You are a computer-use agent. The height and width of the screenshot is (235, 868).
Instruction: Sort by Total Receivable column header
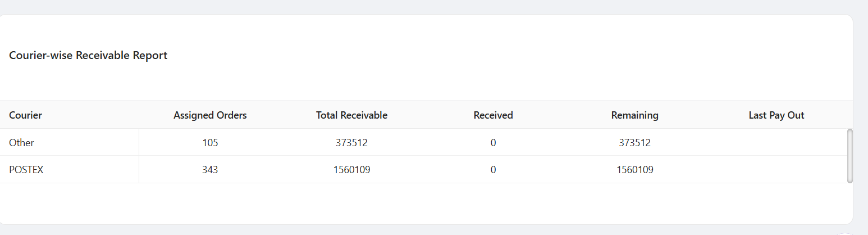pyautogui.click(x=351, y=115)
